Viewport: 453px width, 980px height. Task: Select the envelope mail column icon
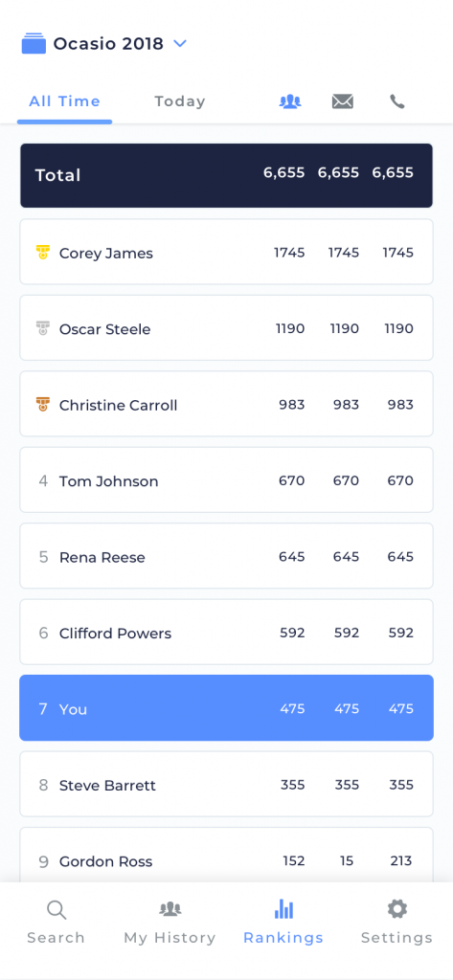point(343,101)
